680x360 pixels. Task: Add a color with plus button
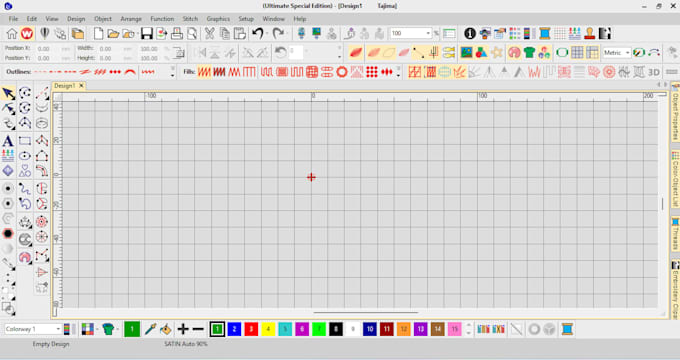click(x=183, y=329)
